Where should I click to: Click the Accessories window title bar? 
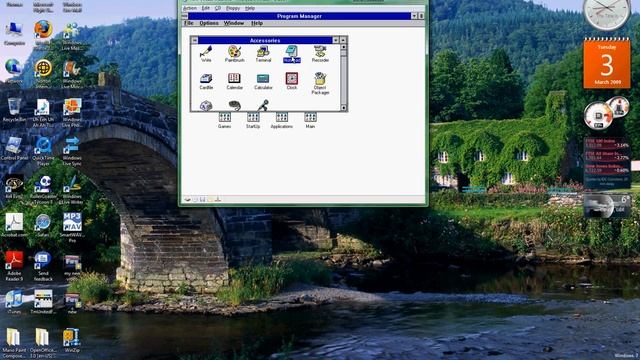tap(265, 40)
